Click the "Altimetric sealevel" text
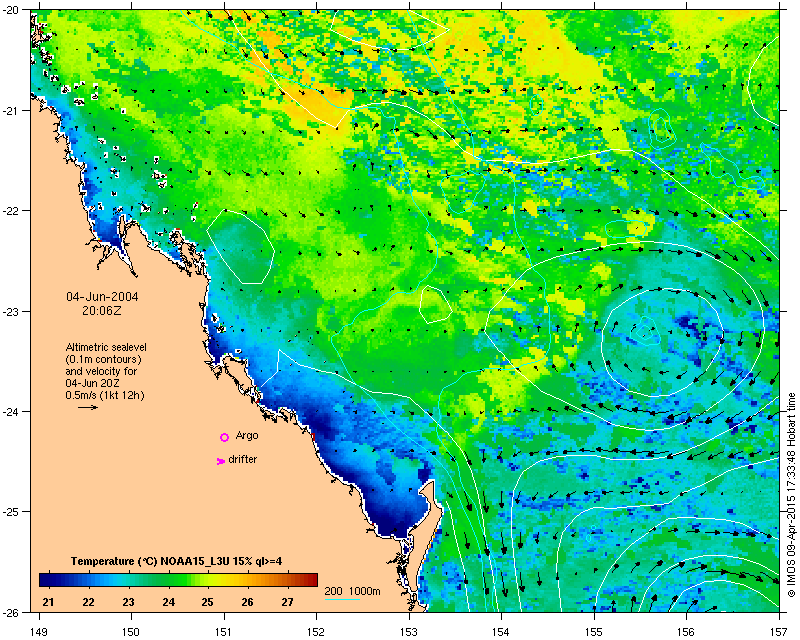This screenshot has height=640, width=800. coord(106,347)
